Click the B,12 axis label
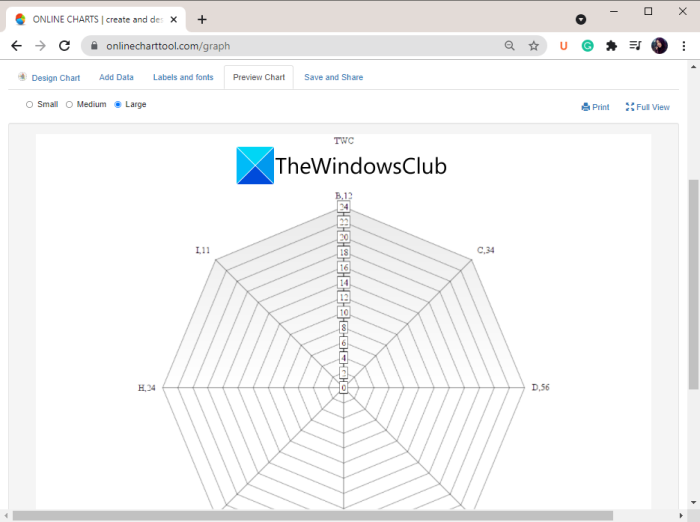700x522 pixels. coord(344,196)
